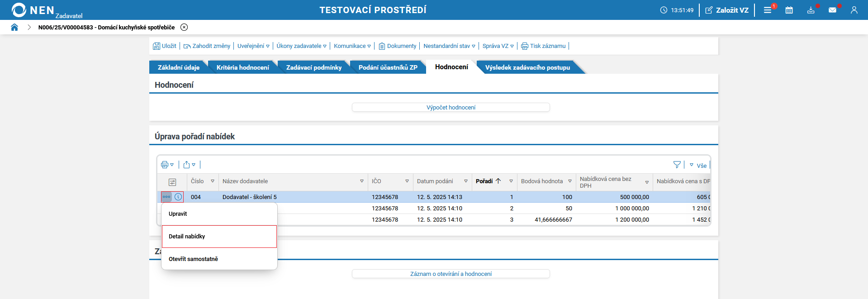Screen dimensions: 868x299
Task: Open the messages envelope icon
Action: tap(832, 10)
